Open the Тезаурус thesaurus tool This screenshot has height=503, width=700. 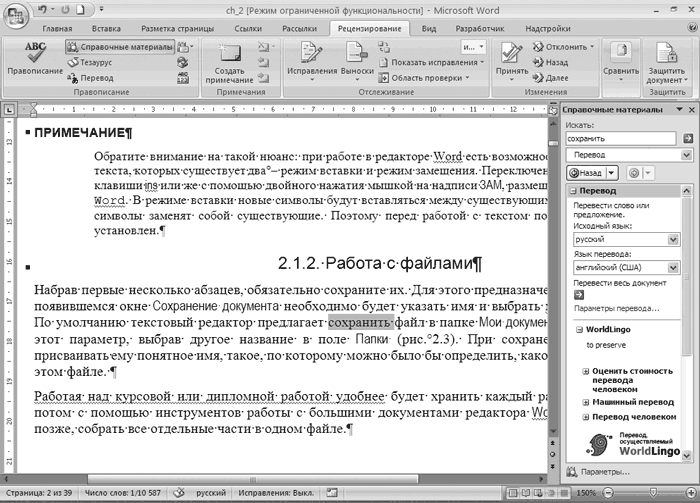point(95,62)
